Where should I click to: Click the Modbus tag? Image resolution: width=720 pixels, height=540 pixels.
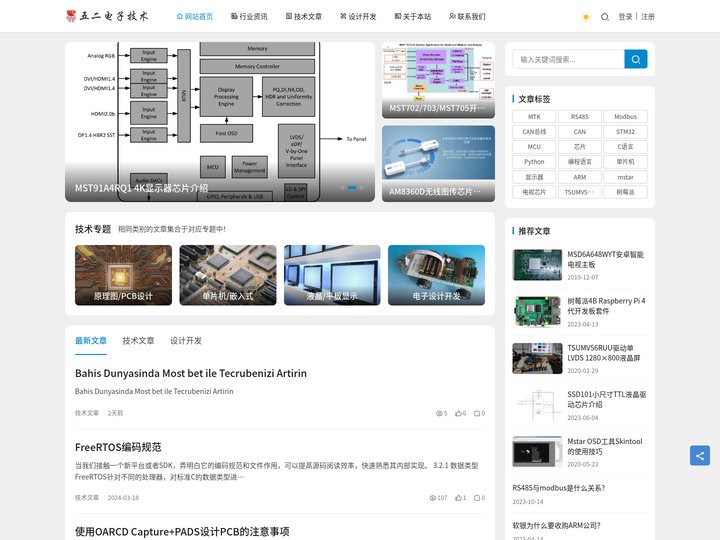625,117
